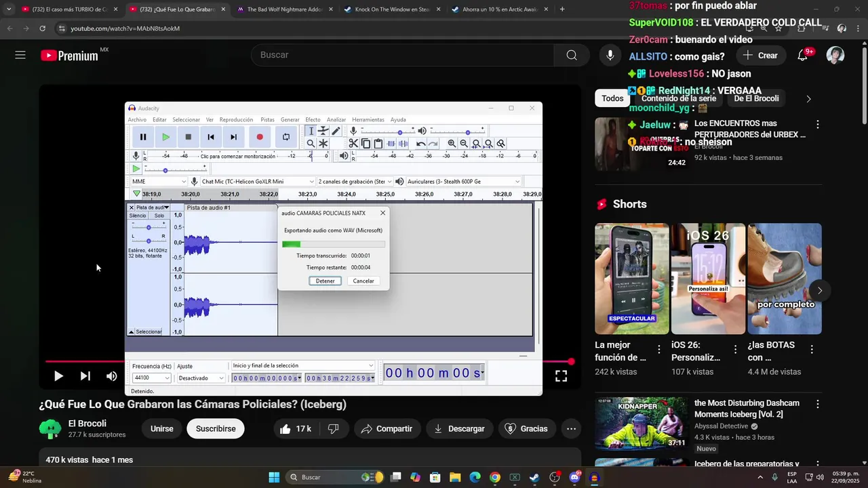The image size is (868, 488).
Task: Click Audacity's Undo arrow icon
Action: pos(421,144)
